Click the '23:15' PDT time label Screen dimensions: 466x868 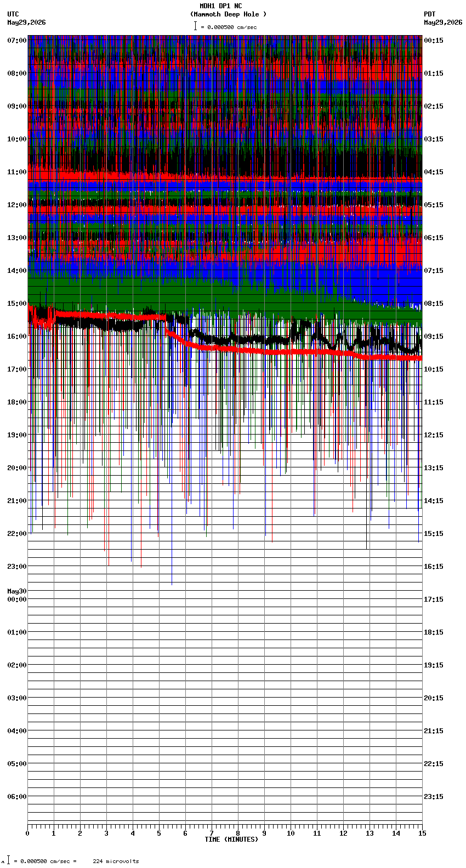pyautogui.click(x=434, y=797)
